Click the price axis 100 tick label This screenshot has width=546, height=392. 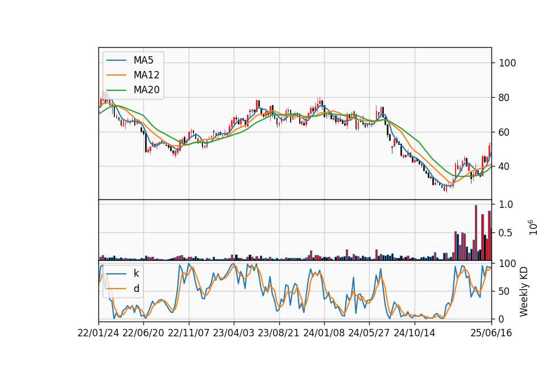(x=507, y=63)
